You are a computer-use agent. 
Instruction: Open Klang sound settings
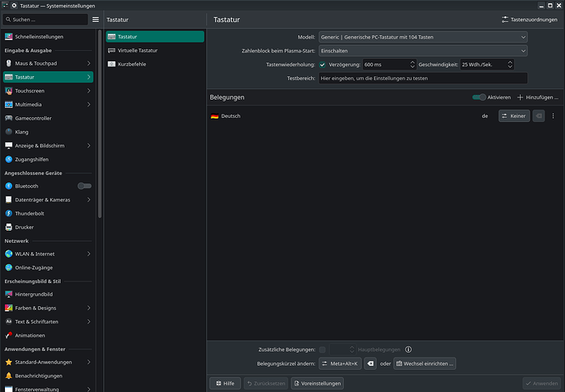pos(21,131)
